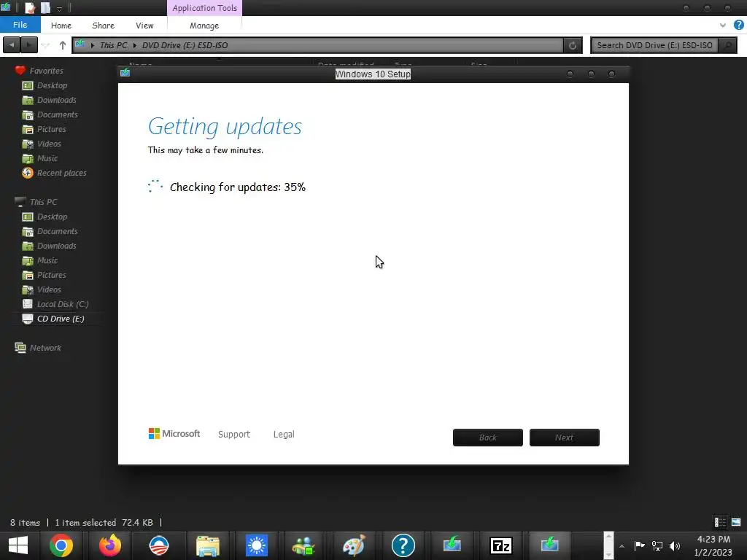Viewport: 747px width, 560px height.
Task: Switch to the View ribbon tab
Action: (144, 26)
